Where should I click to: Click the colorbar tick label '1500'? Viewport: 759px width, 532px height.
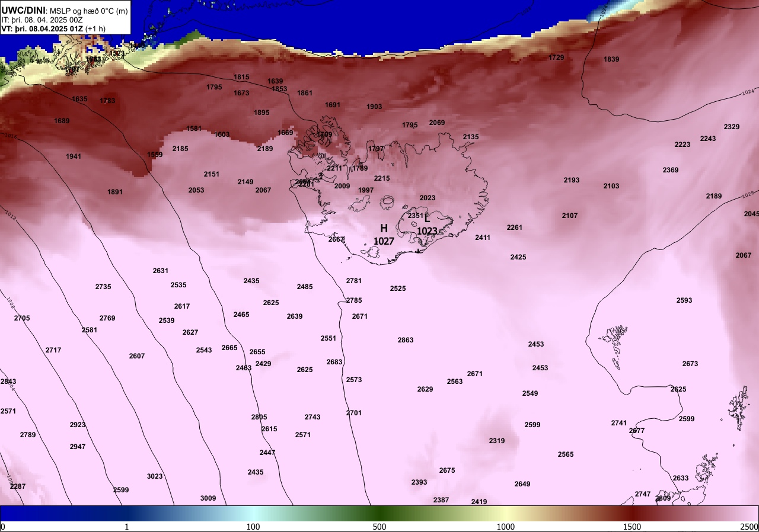click(632, 527)
